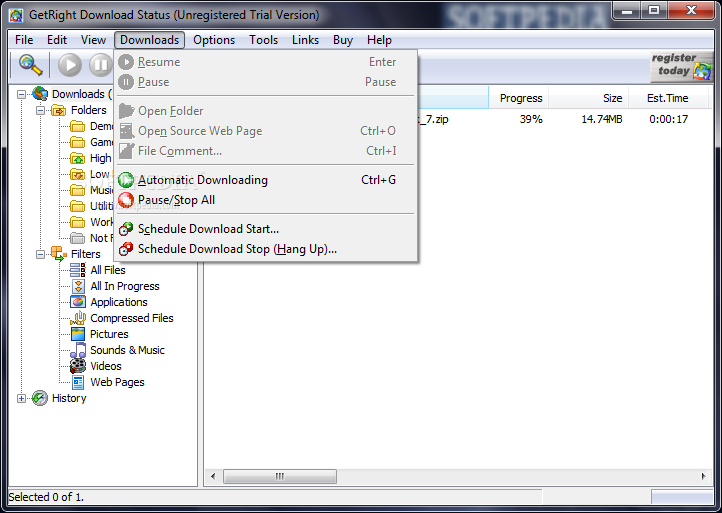The image size is (722, 513).
Task: Open the File menu
Action: click(x=24, y=40)
